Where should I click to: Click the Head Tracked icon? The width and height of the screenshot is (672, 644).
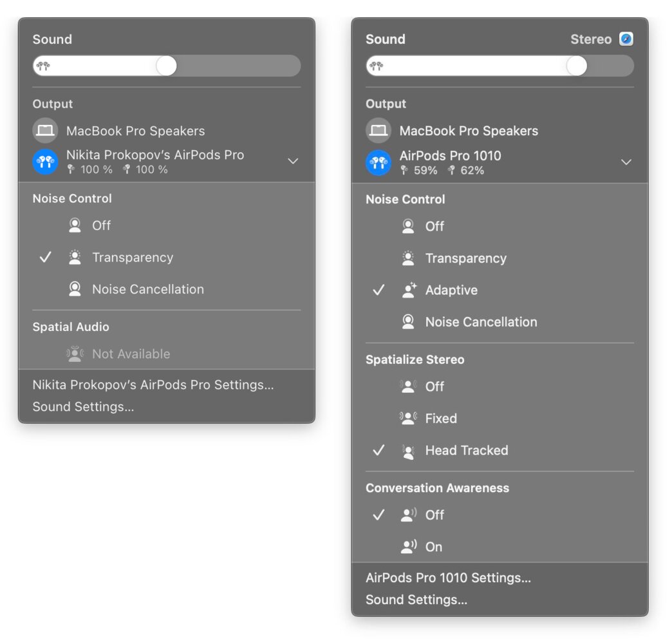408,451
